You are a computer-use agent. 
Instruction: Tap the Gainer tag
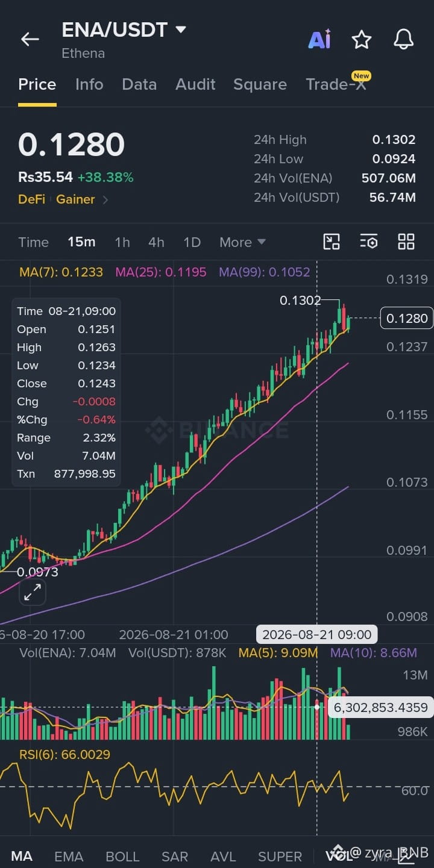coord(75,199)
